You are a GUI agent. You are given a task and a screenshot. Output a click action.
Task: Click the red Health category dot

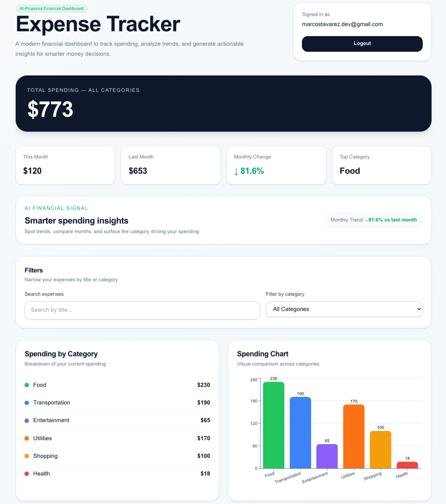coord(26,474)
